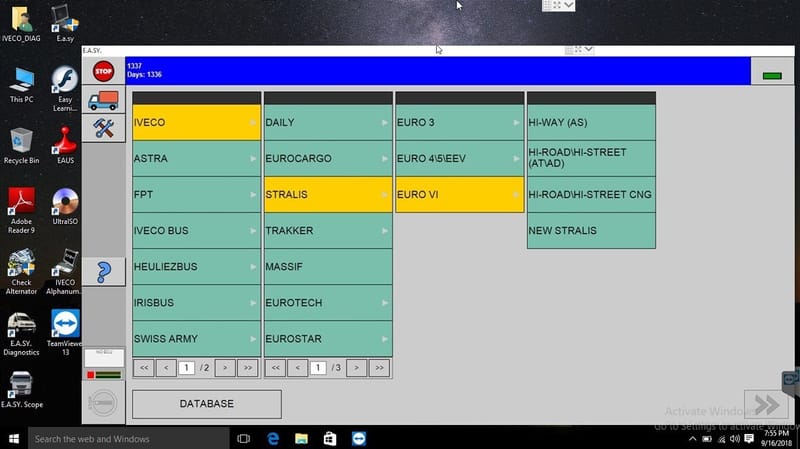Go to first page of brand list
Image resolution: width=800 pixels, height=449 pixels.
[144, 368]
